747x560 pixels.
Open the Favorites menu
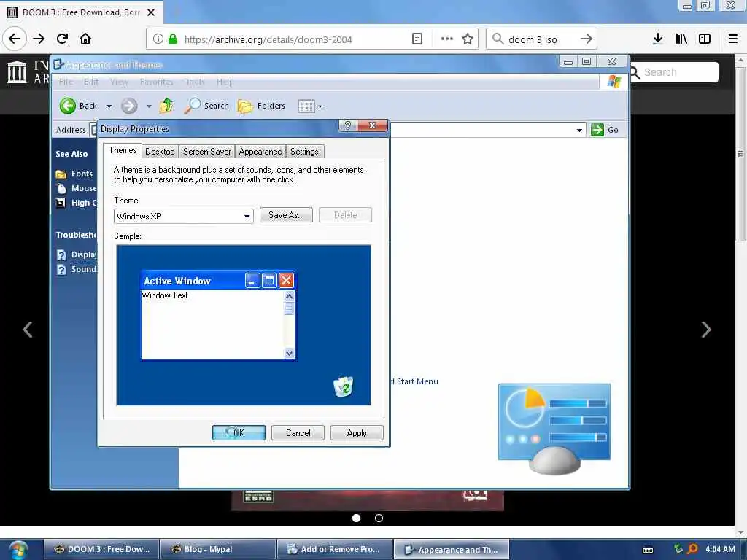pyautogui.click(x=157, y=82)
